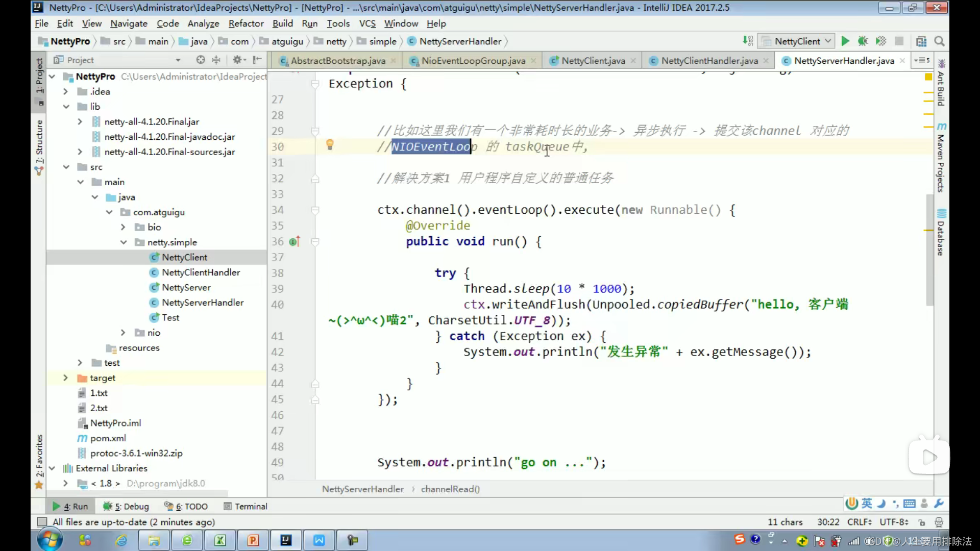This screenshot has height=551, width=980.
Task: Open Project Structure toolbar icon
Action: [921, 41]
